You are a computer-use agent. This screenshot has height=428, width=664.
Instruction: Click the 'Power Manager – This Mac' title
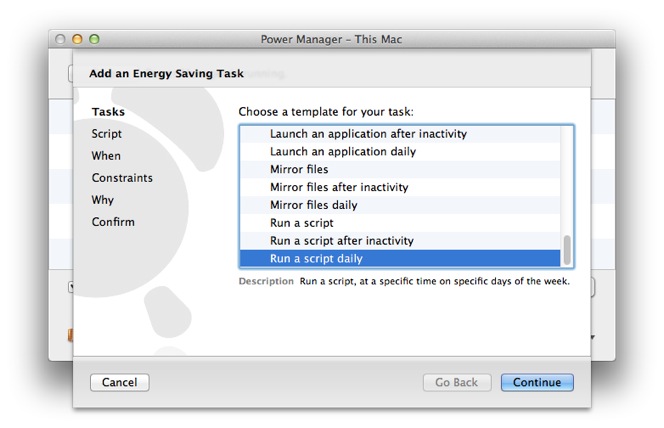331,39
